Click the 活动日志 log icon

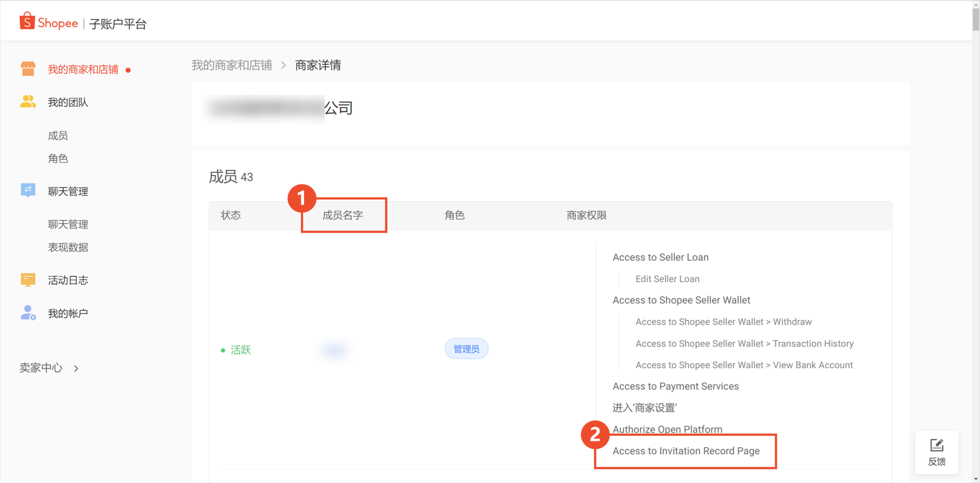28,279
